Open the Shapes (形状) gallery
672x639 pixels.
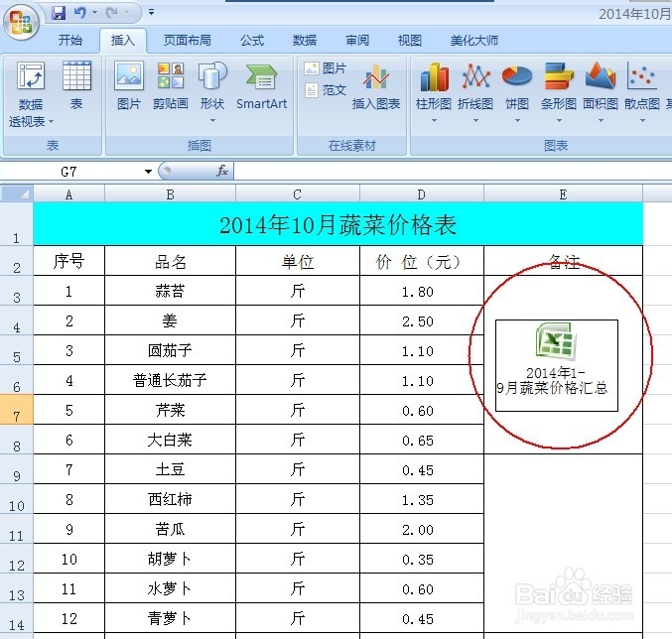212,85
